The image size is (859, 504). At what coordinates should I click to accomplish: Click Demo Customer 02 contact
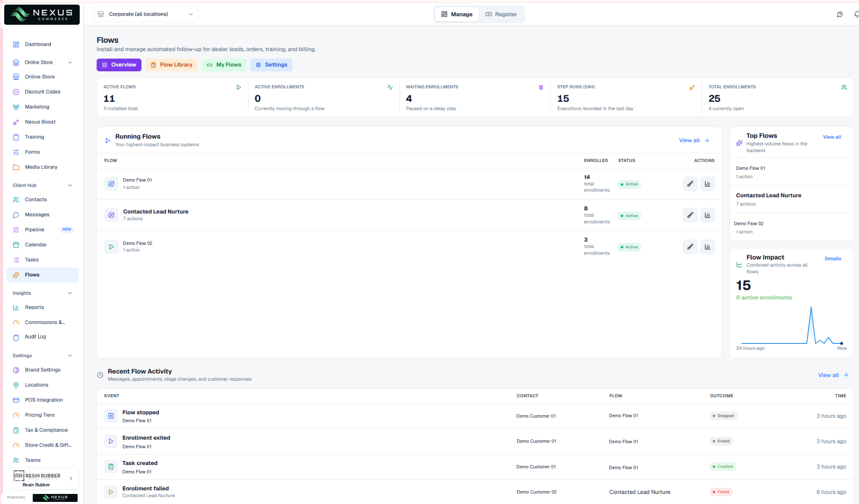(x=536, y=492)
